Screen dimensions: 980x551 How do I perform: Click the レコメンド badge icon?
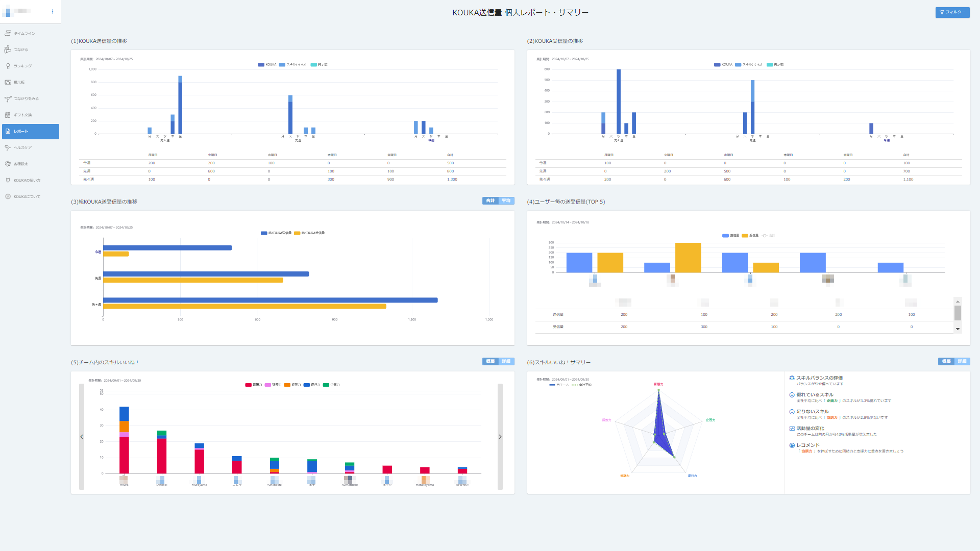coord(792,445)
